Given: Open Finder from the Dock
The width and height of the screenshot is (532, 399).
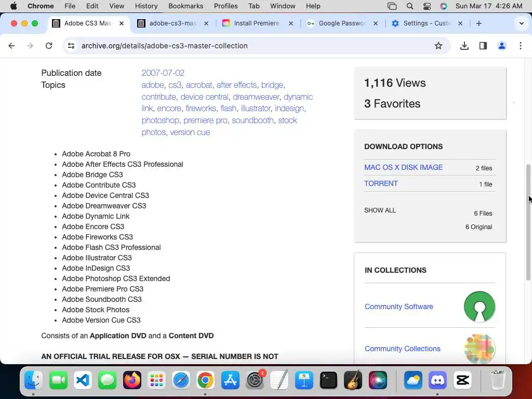Looking at the screenshot, I should [33, 380].
